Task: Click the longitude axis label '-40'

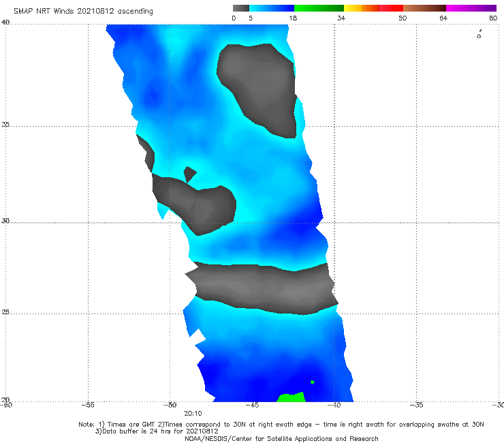Action: pos(334,405)
